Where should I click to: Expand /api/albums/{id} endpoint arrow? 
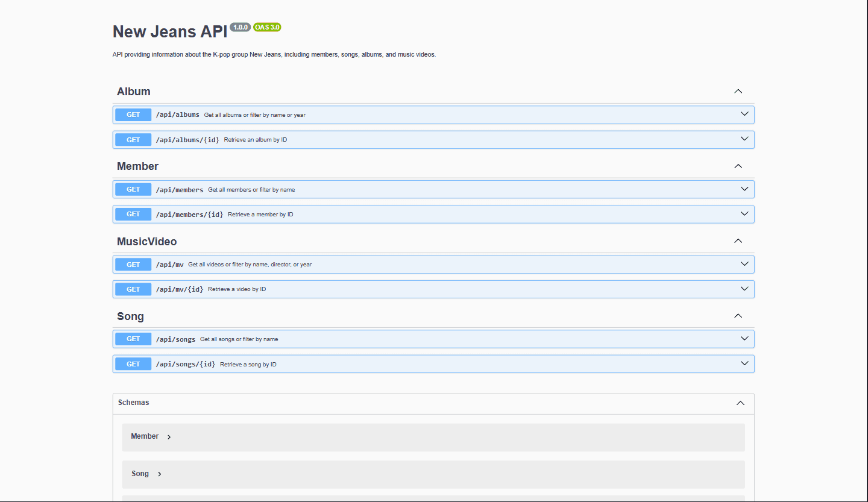tap(744, 139)
